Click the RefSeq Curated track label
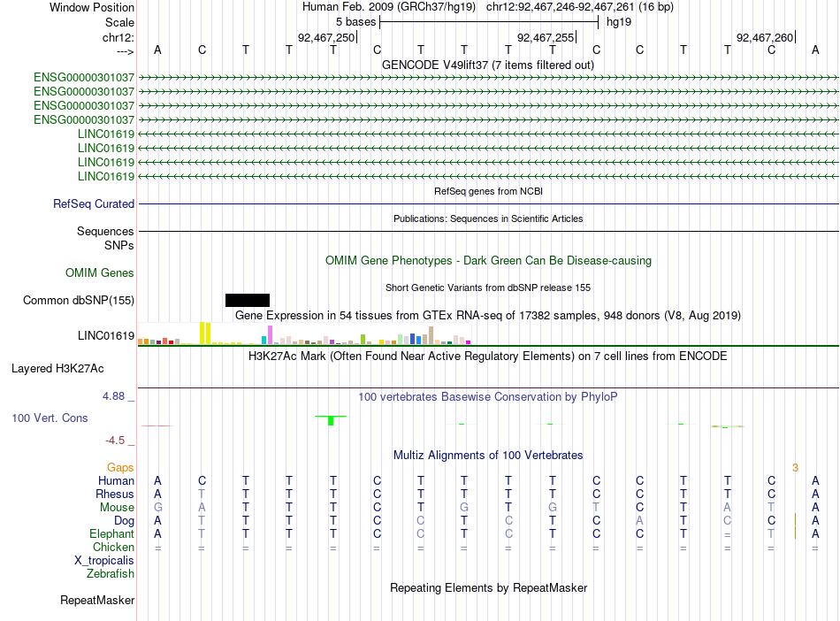 94,204
